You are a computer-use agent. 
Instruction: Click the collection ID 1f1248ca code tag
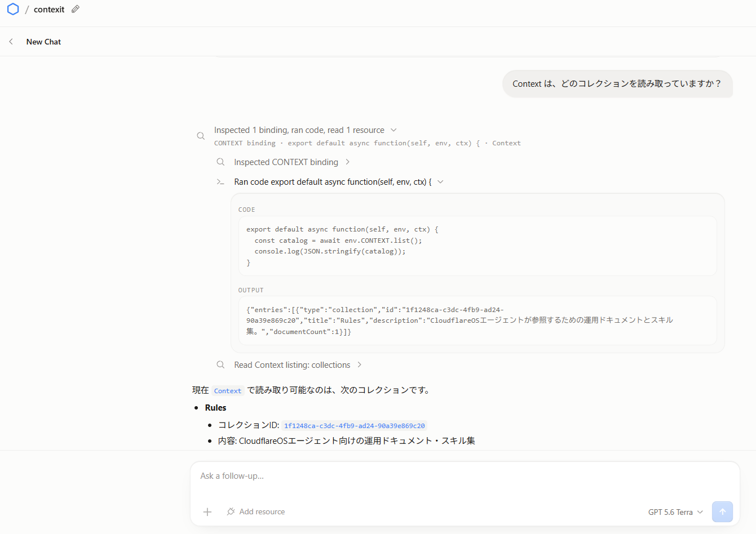(x=354, y=426)
